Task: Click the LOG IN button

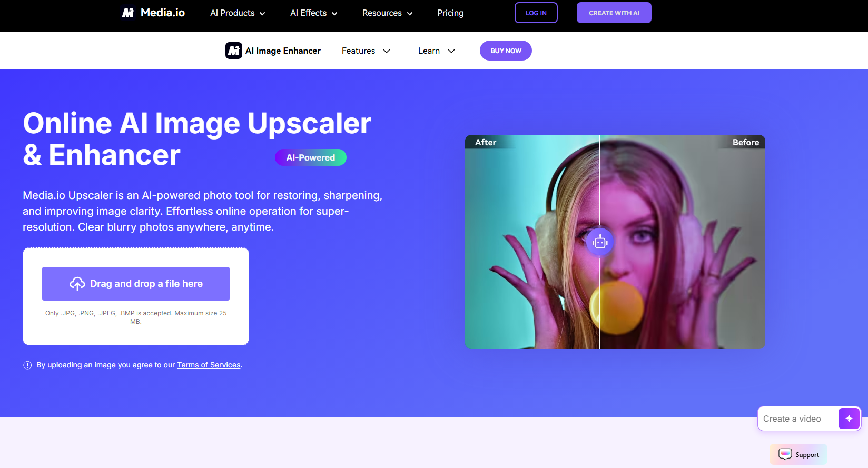Action: pyautogui.click(x=536, y=13)
